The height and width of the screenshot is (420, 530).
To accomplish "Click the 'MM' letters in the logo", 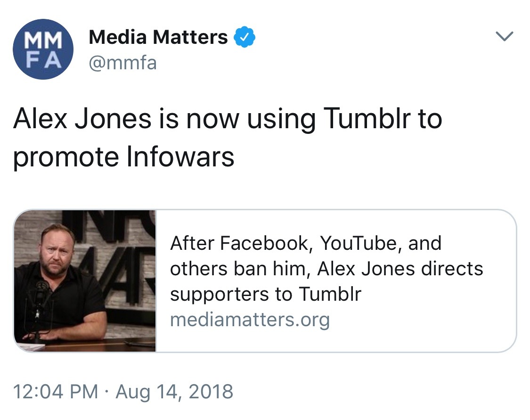I will (43, 41).
